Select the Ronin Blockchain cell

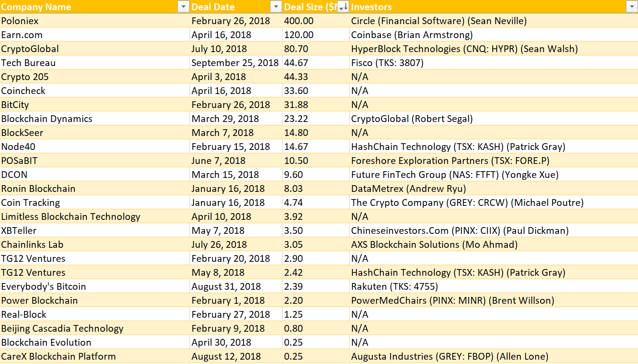tap(95, 189)
